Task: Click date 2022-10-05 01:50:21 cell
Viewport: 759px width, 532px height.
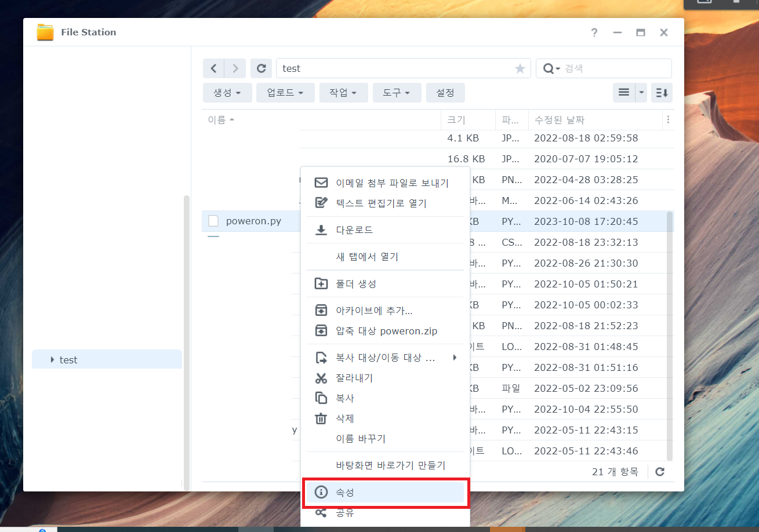Action: pyautogui.click(x=586, y=284)
